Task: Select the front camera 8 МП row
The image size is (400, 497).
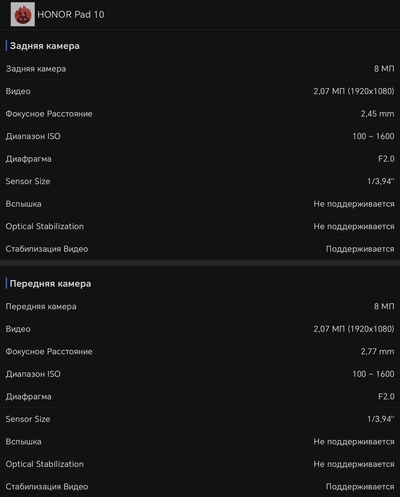Action: click(x=200, y=306)
